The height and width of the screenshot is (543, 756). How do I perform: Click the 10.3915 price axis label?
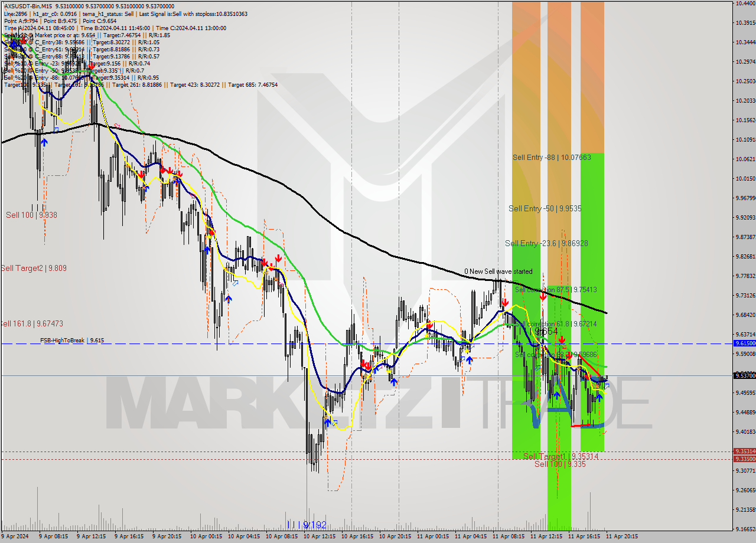tap(745, 22)
